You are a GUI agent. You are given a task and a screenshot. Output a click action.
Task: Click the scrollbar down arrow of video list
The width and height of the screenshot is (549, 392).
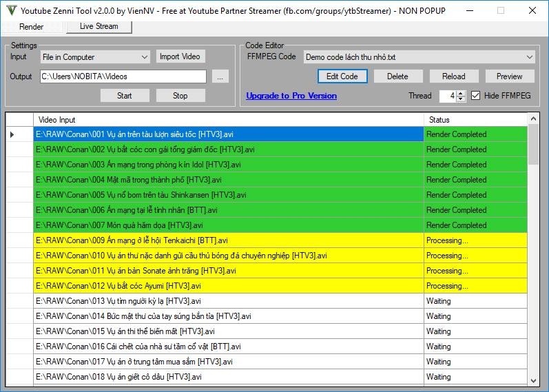[x=533, y=380]
